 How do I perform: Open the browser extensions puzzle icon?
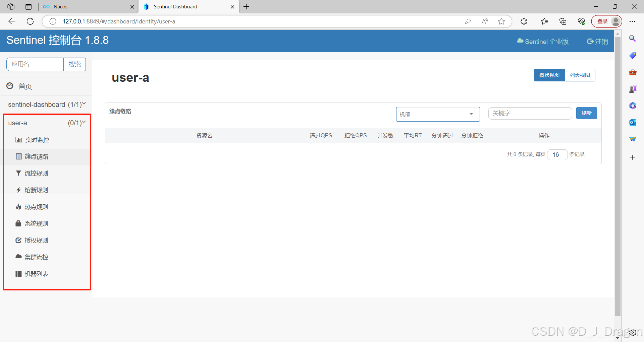(x=524, y=21)
